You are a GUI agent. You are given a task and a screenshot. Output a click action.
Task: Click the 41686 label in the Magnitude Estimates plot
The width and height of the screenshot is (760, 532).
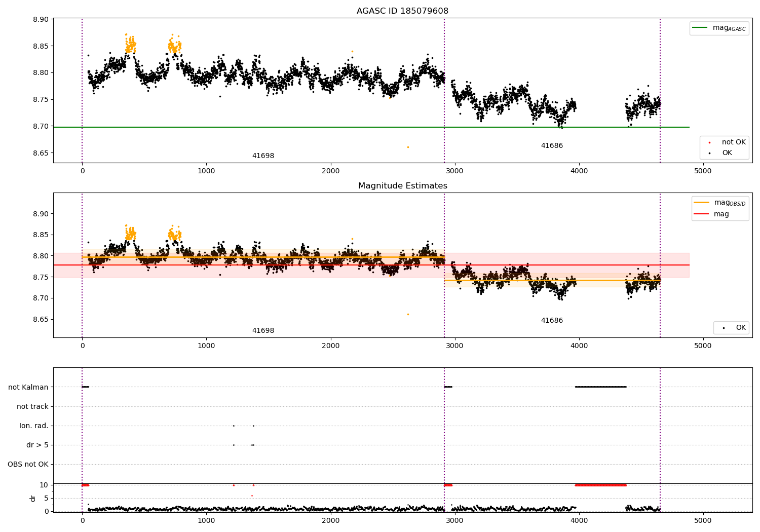[x=552, y=321]
